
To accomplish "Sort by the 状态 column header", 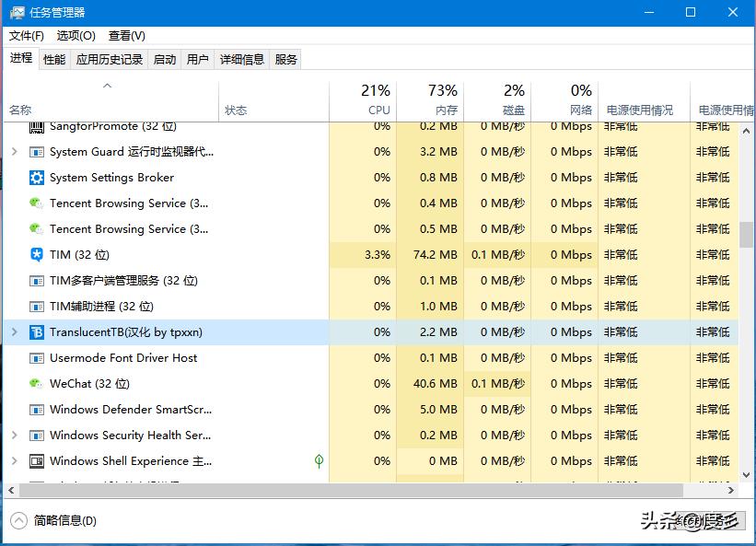I will 273,101.
